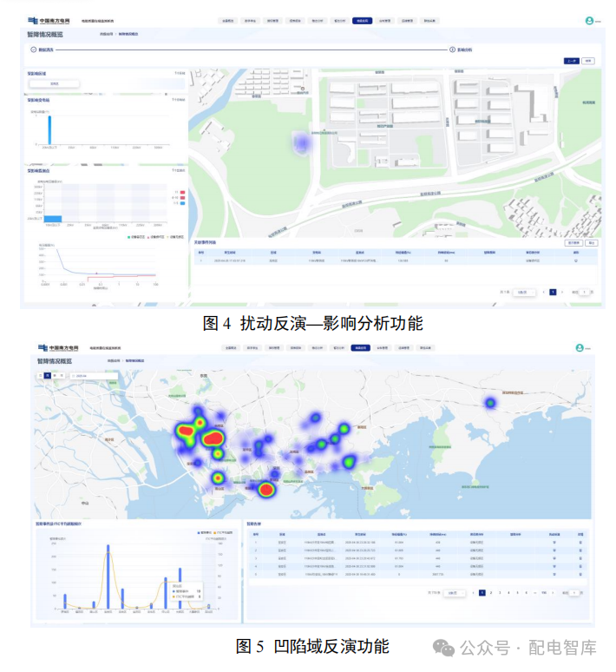Select the active dark blue navigation tab in Figure 4
The height and width of the screenshot is (672, 616).
(x=362, y=19)
